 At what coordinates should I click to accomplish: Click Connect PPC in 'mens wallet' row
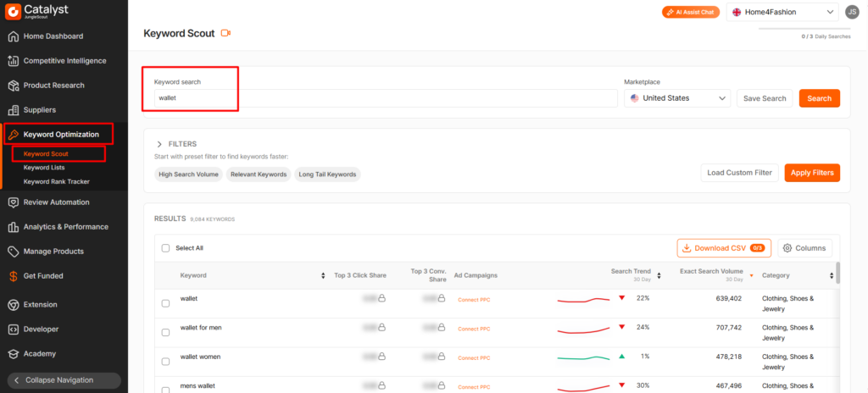click(474, 387)
